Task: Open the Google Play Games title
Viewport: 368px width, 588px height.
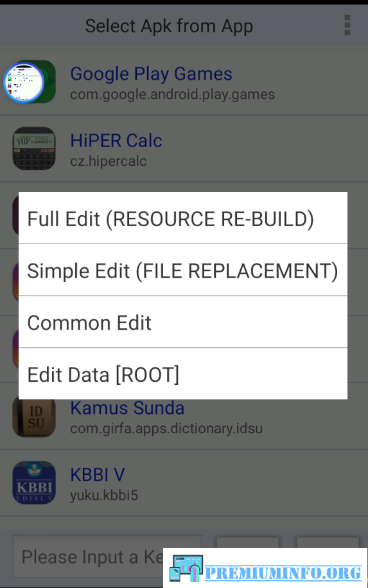Action: pos(151,73)
